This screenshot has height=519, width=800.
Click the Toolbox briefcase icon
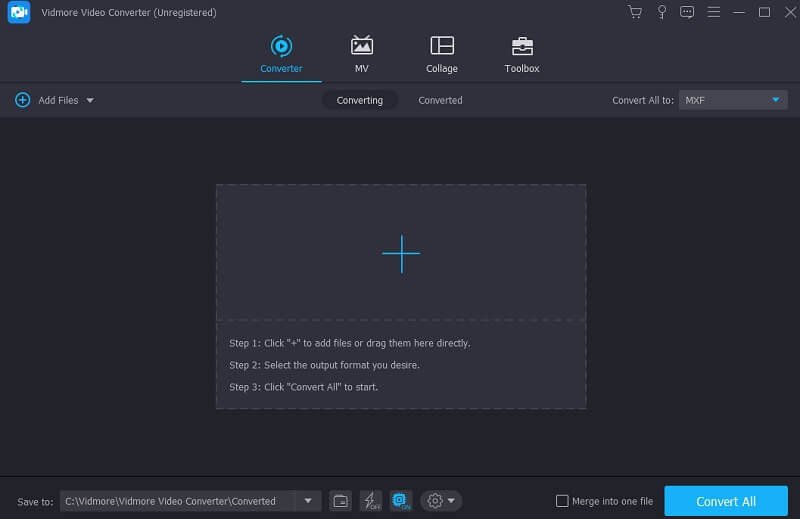click(x=521, y=46)
